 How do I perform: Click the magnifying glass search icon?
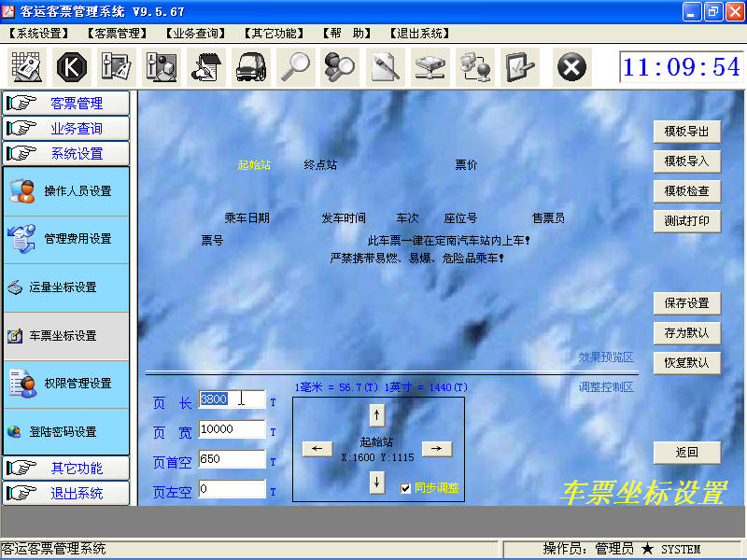[x=295, y=67]
